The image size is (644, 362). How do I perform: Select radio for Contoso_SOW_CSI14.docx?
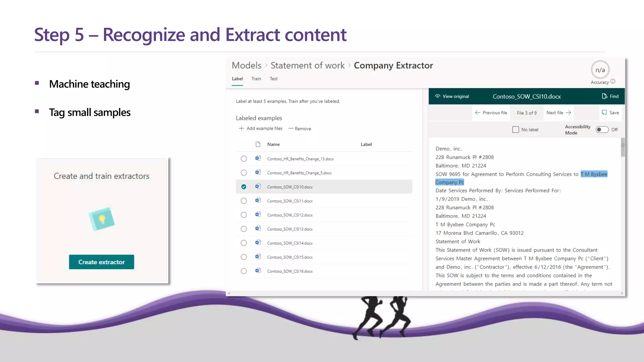[244, 243]
